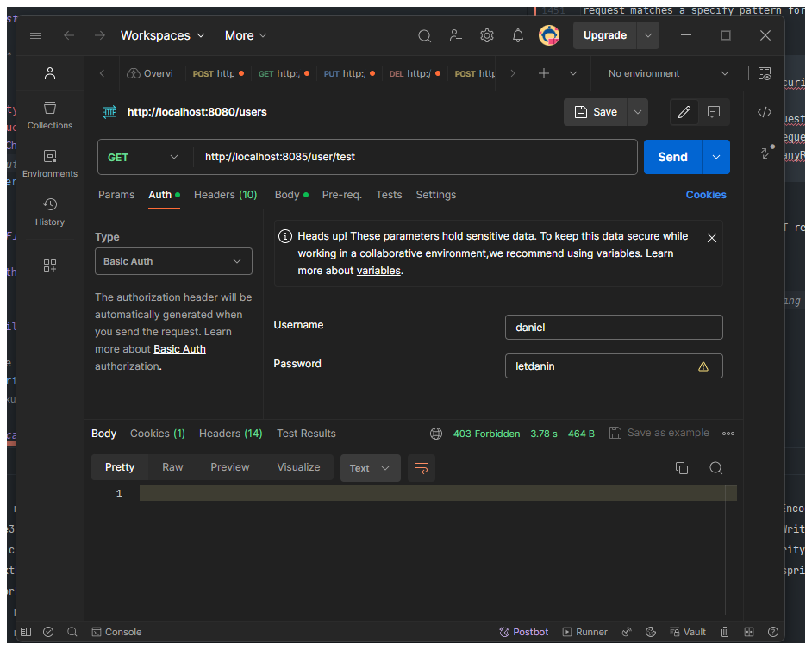Switch to the Tests tab
The width and height of the screenshot is (812, 650).
[x=389, y=195]
